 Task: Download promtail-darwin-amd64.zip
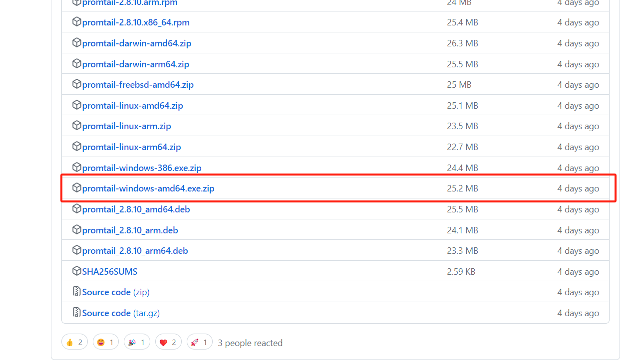(137, 43)
